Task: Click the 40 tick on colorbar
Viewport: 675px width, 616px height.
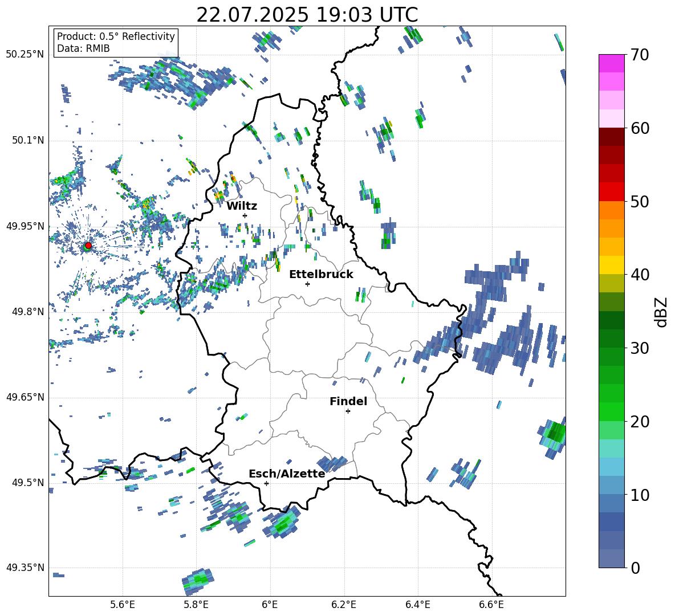Action: click(639, 275)
